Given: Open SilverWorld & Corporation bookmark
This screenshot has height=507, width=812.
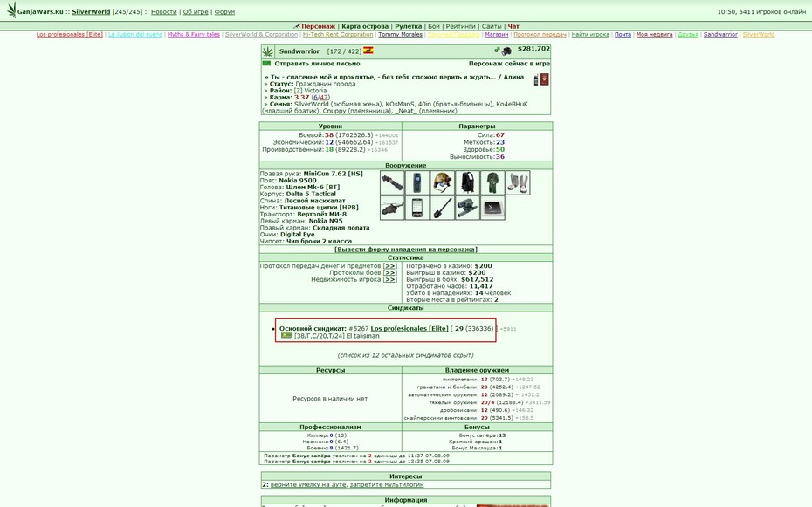Looking at the screenshot, I should 262,35.
